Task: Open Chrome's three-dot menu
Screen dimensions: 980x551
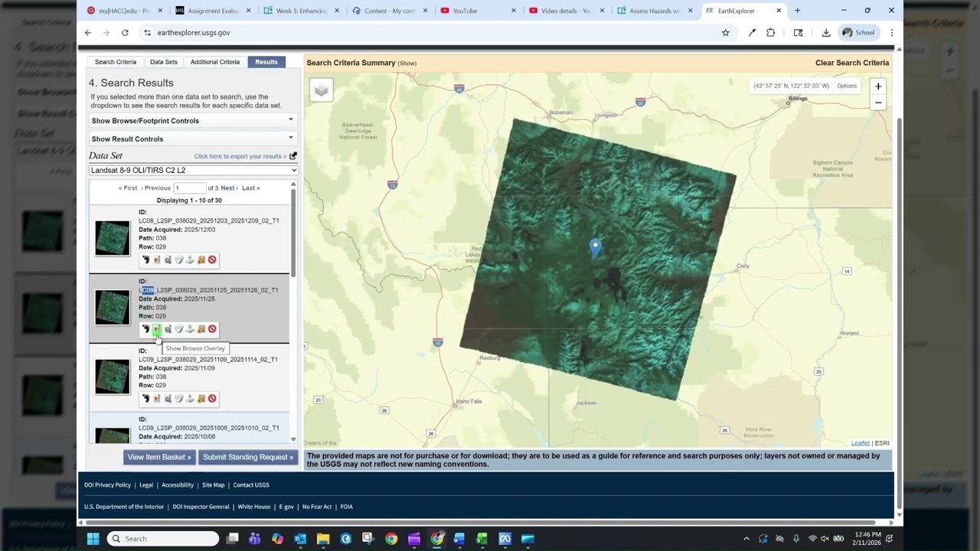Action: tap(891, 32)
